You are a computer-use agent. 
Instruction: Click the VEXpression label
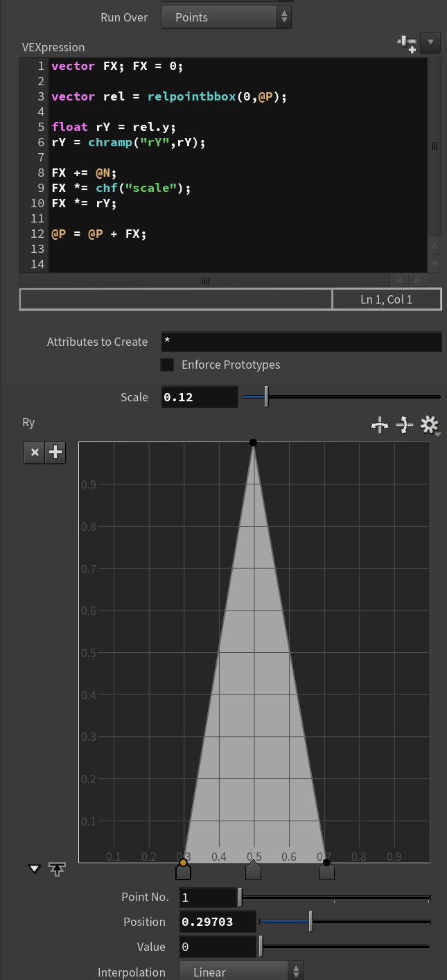point(53,47)
